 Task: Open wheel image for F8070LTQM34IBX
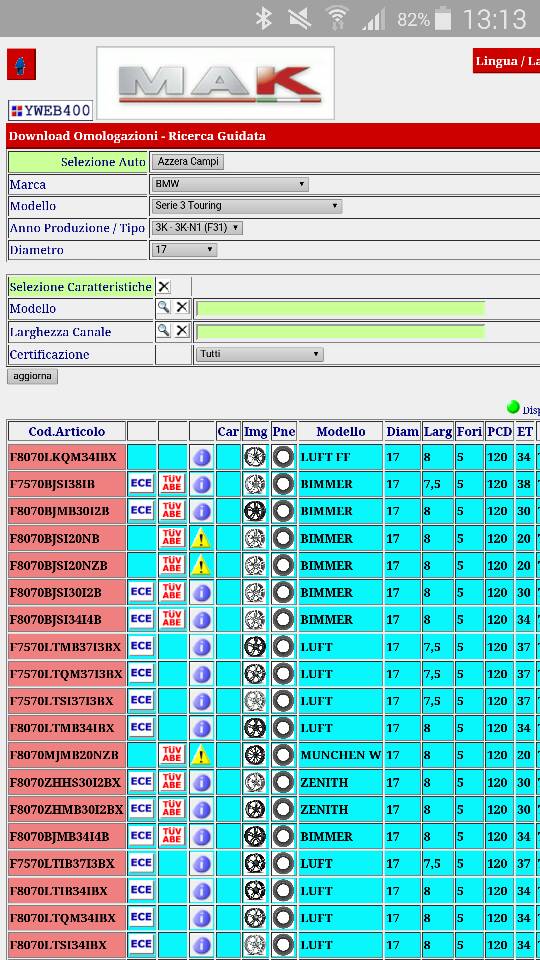[255, 918]
